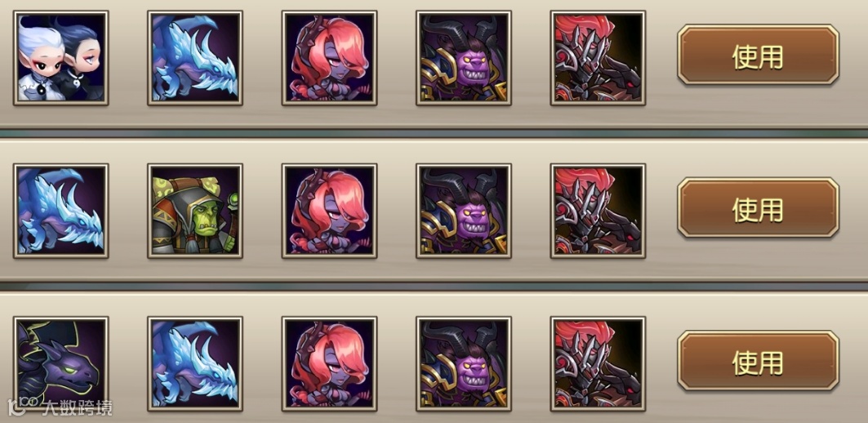This screenshot has width=868, height=423.
Task: Open the 大数跨境 watermark logo
Action: click(58, 407)
